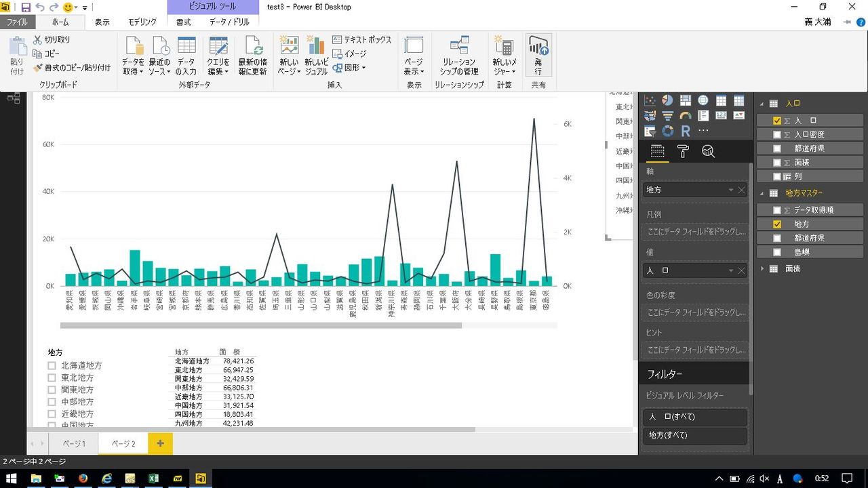The width and height of the screenshot is (868, 488).
Task: Open Excel from the Windows taskbar
Action: coord(154,479)
